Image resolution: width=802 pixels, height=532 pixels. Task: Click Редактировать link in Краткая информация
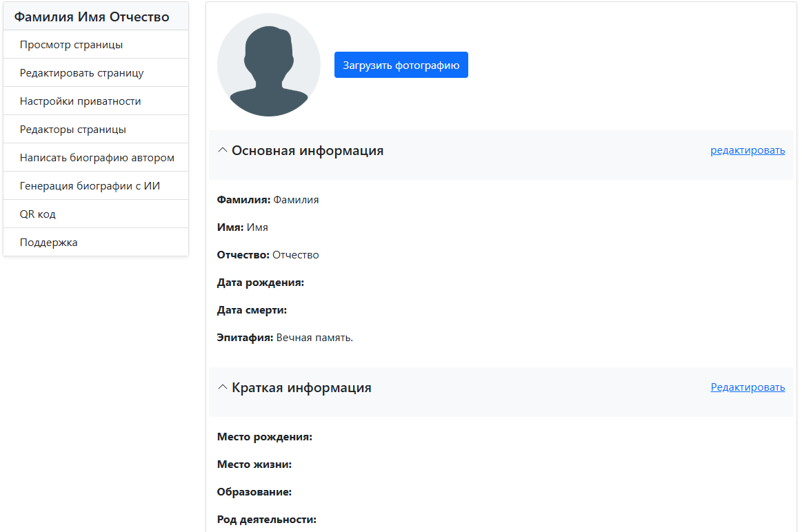(x=748, y=387)
